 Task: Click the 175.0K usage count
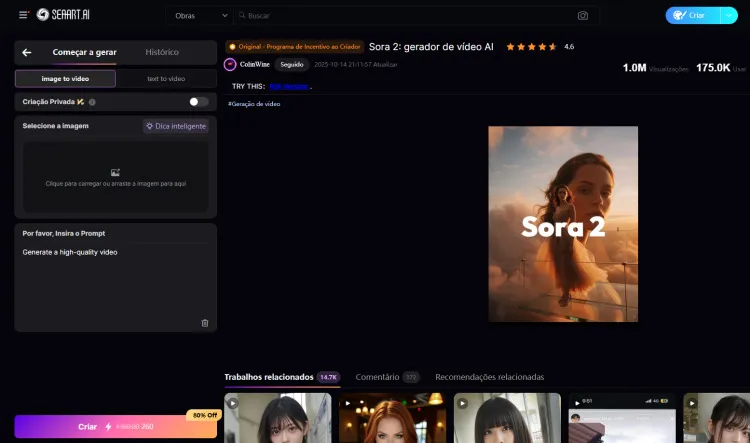tap(721, 68)
